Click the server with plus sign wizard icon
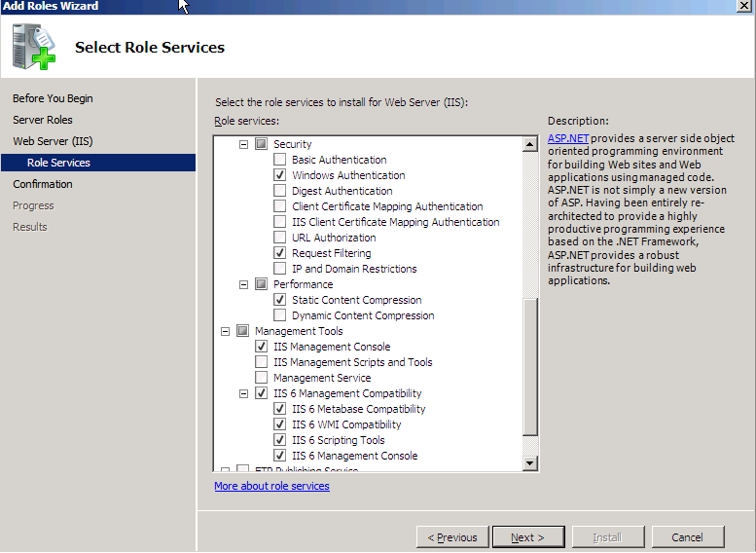The width and height of the screenshot is (756, 553). [34, 47]
